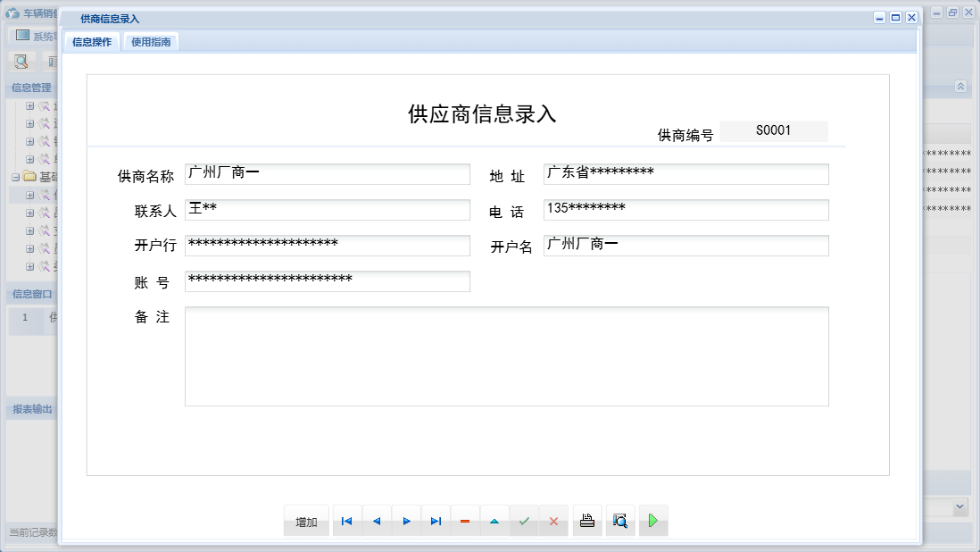
Task: Click the 增加 button to add a supplier
Action: click(x=305, y=520)
